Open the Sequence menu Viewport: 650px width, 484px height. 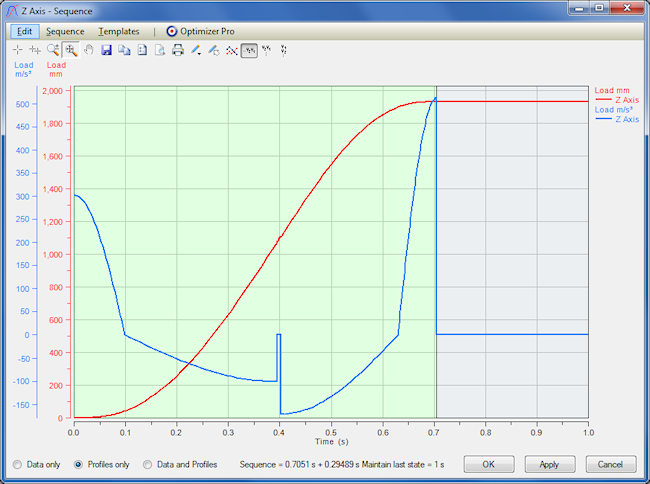[x=65, y=31]
